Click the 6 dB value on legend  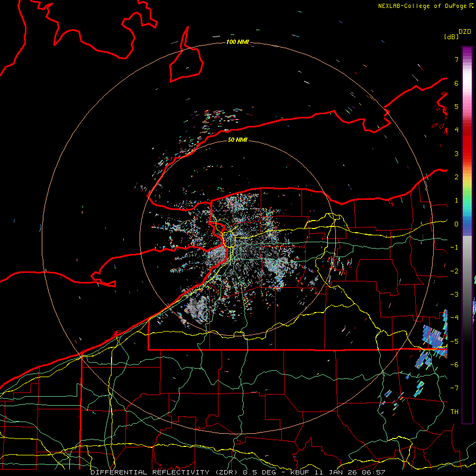[456, 83]
